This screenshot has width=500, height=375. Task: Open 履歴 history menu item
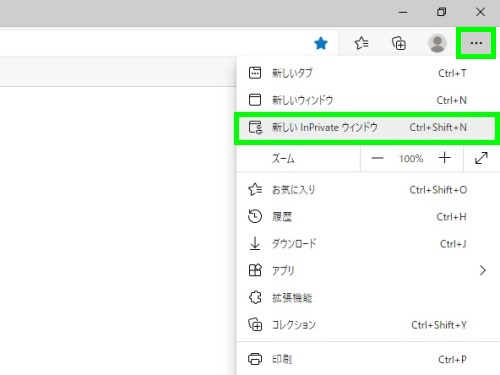[368, 217]
